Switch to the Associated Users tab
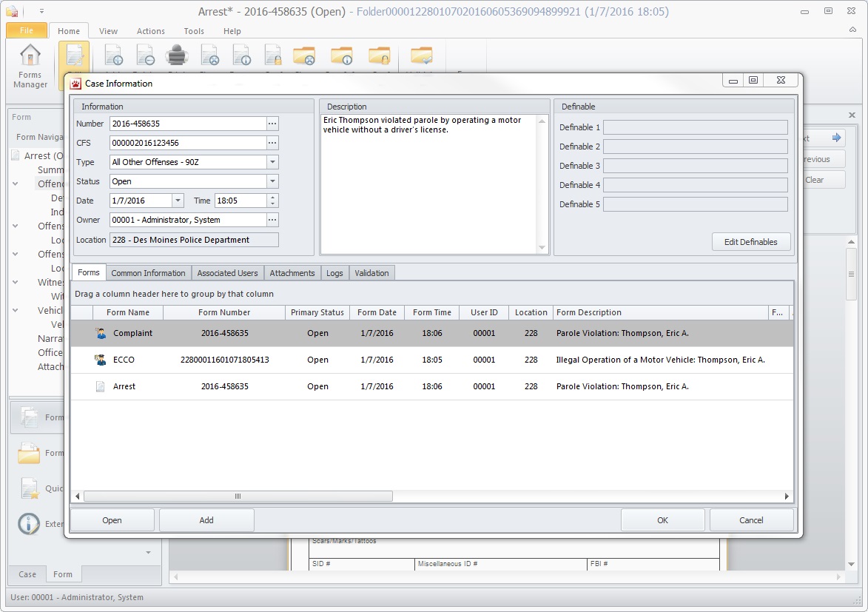The height and width of the screenshot is (612, 868). (x=227, y=273)
